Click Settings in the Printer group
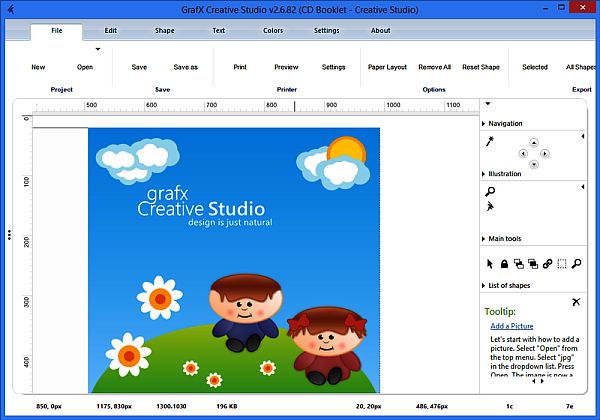Image resolution: width=600 pixels, height=420 pixels. click(x=333, y=67)
